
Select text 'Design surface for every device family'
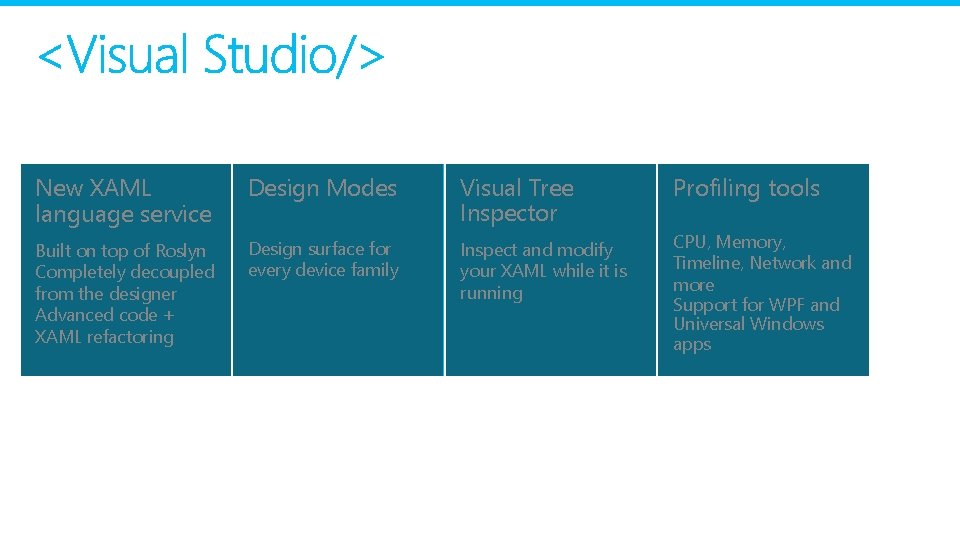click(x=323, y=260)
